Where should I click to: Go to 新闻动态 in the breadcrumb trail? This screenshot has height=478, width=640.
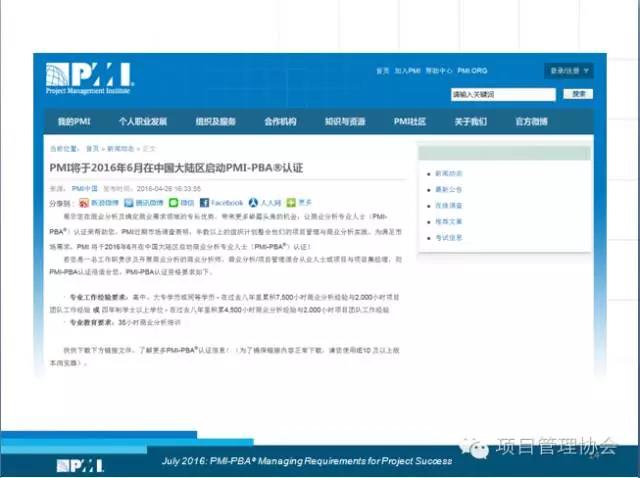(120, 149)
